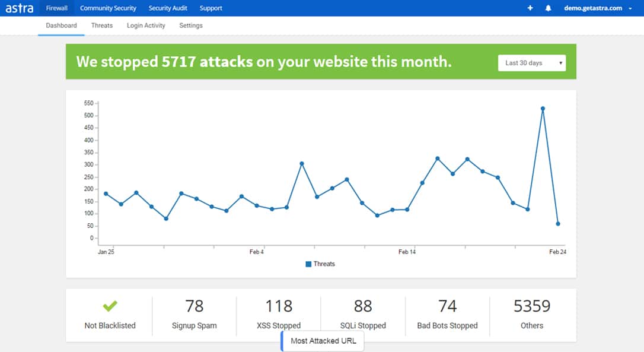Open the Settings tab

click(x=191, y=26)
